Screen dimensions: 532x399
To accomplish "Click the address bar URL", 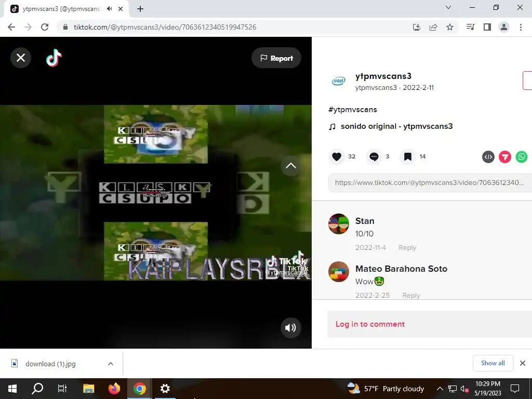I will (165, 27).
